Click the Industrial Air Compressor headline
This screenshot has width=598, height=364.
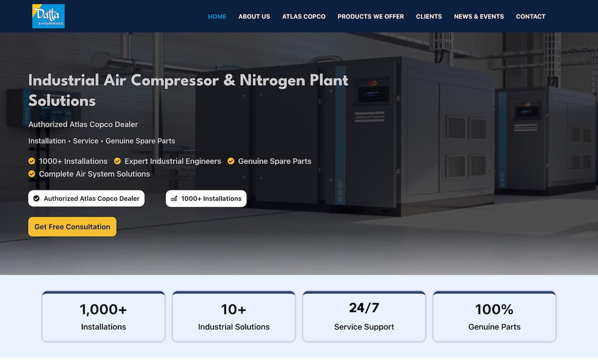188,90
